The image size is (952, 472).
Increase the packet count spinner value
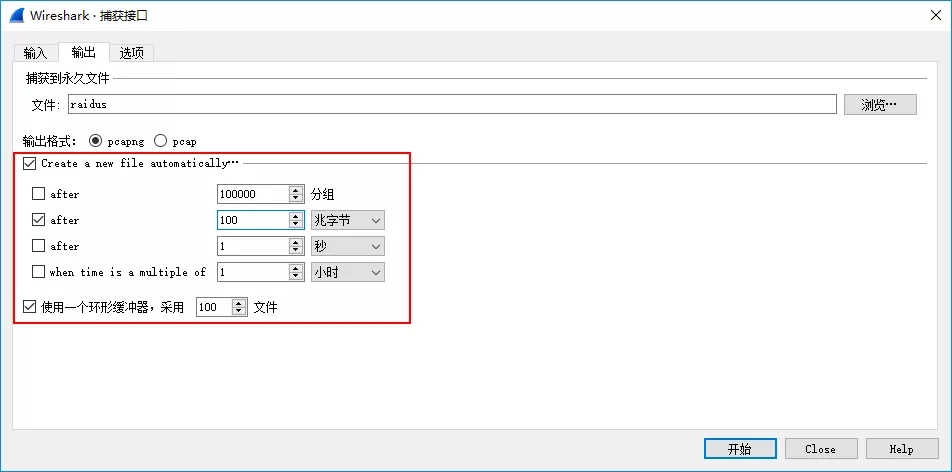point(296,190)
